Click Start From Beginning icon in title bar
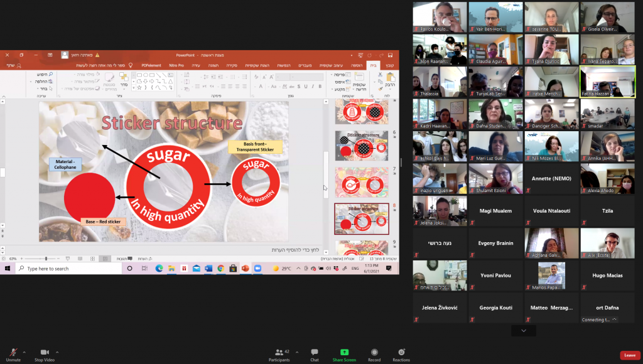The width and height of the screenshot is (643, 364). tap(360, 55)
